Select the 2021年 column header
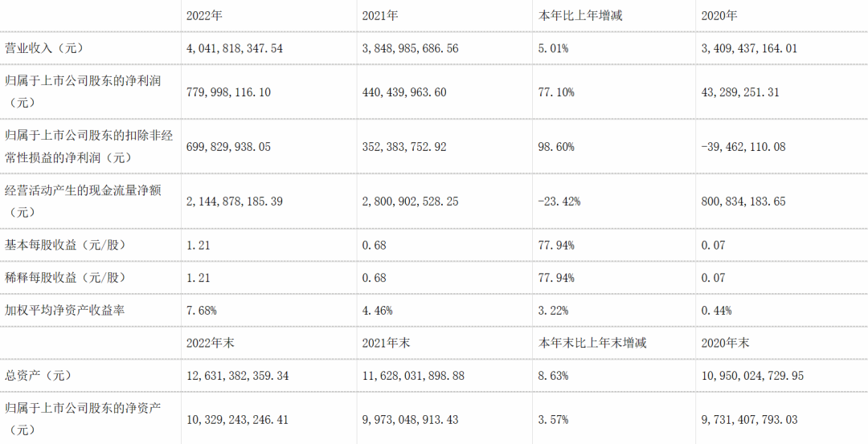The width and height of the screenshot is (868, 444). (382, 15)
